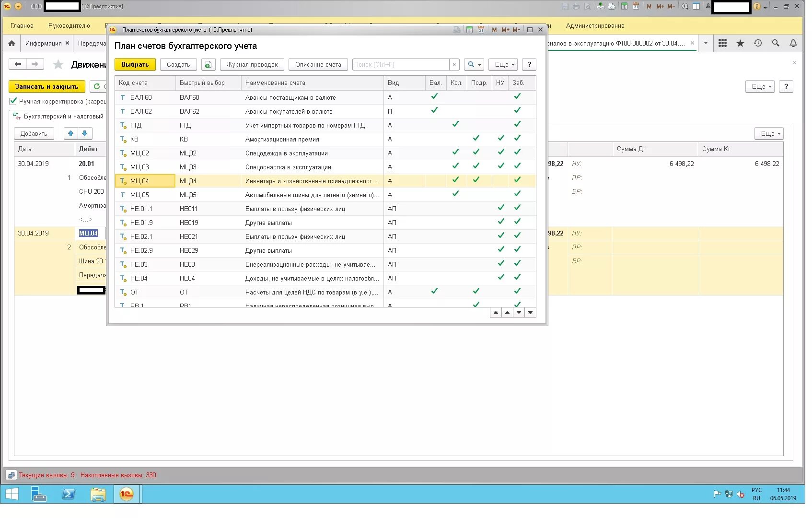812x518 pixels.
Task: Open Администрирование menu section
Action: 595,26
